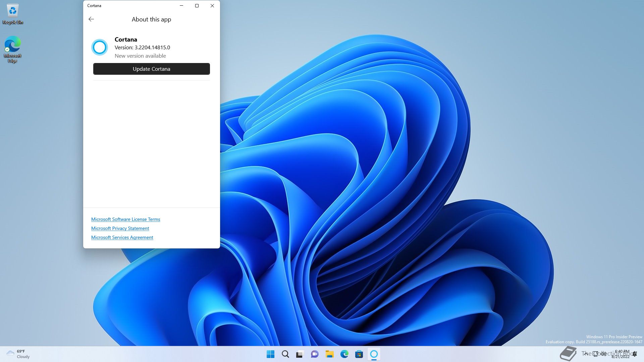Image resolution: width=644 pixels, height=362 pixels.
Task: Click the Cortana ring logo in About page
Action: (100, 47)
